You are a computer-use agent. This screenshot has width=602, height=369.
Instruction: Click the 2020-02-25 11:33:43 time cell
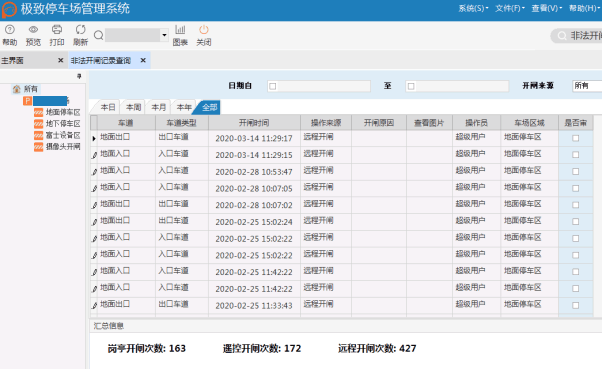[x=254, y=306]
